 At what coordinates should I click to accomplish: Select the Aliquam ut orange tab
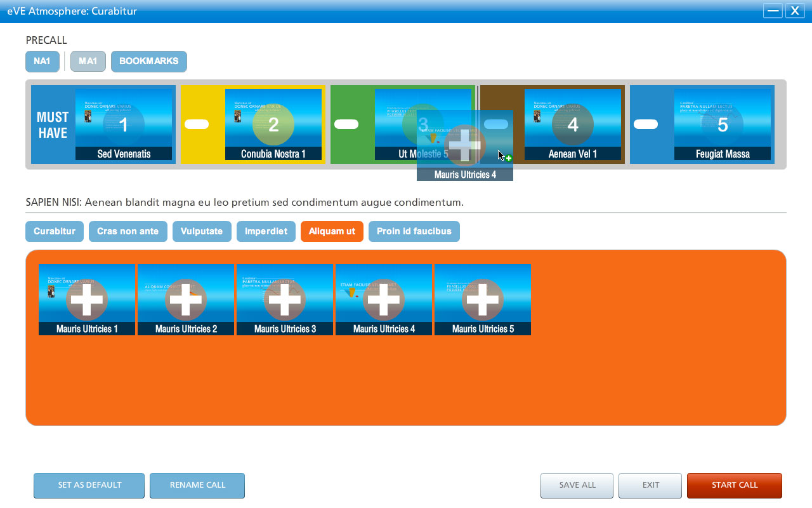tap(332, 231)
